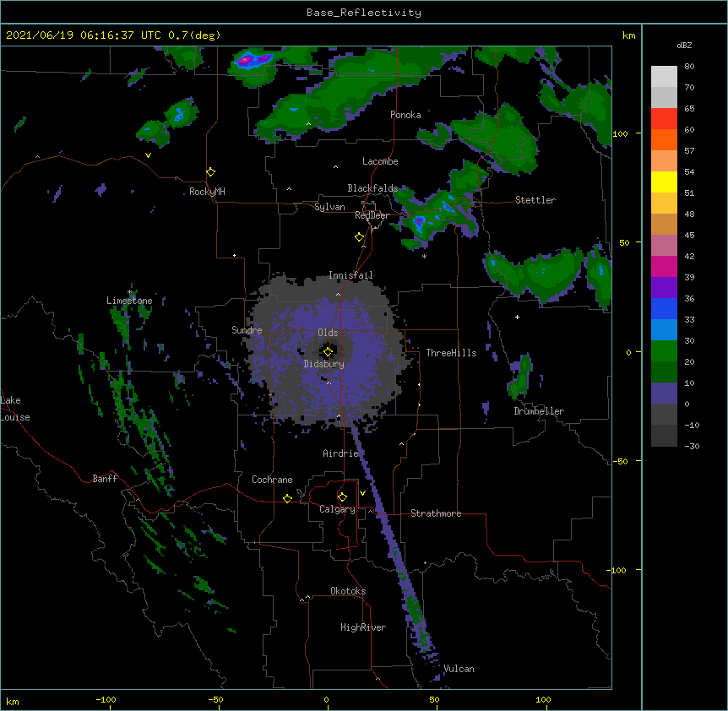Select the Drumheller city label
728x711 pixels.
539,411
